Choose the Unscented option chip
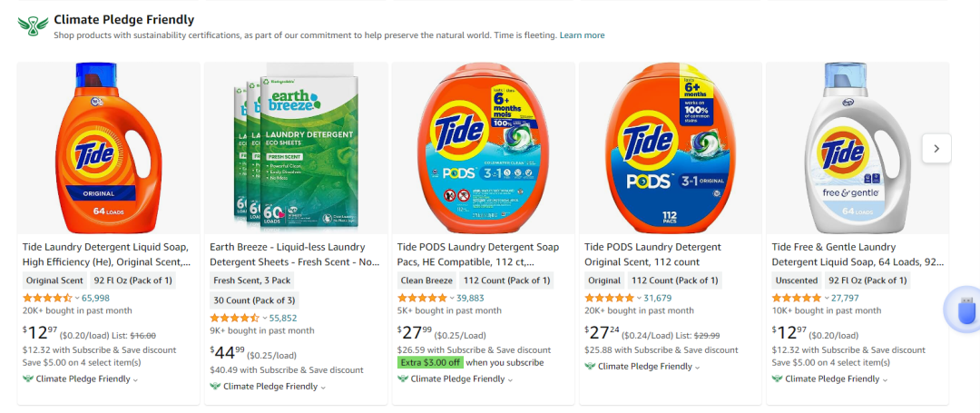The image size is (980, 413). pos(796,280)
